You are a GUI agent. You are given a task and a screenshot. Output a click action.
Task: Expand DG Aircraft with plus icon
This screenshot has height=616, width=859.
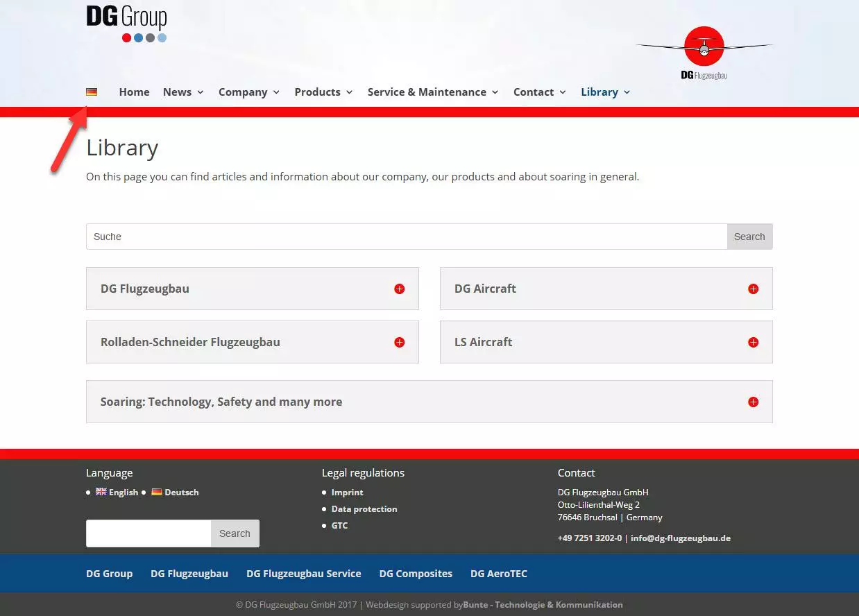pyautogui.click(x=753, y=289)
